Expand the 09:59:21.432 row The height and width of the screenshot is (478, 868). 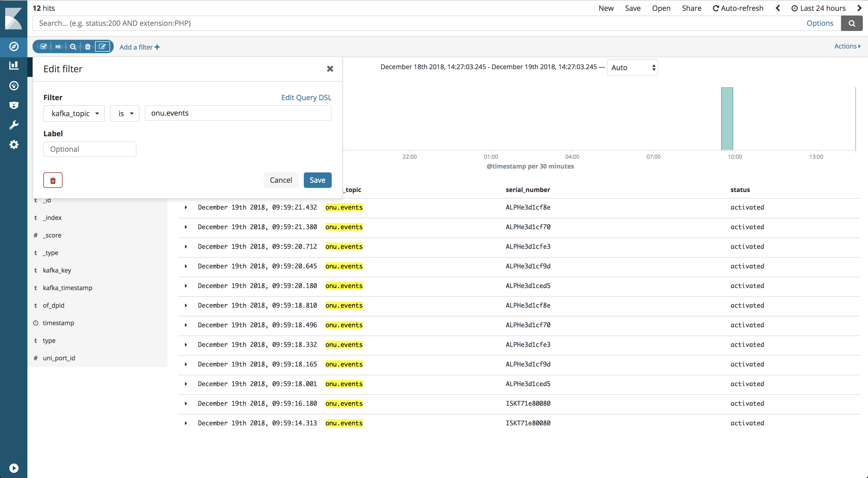[186, 207]
